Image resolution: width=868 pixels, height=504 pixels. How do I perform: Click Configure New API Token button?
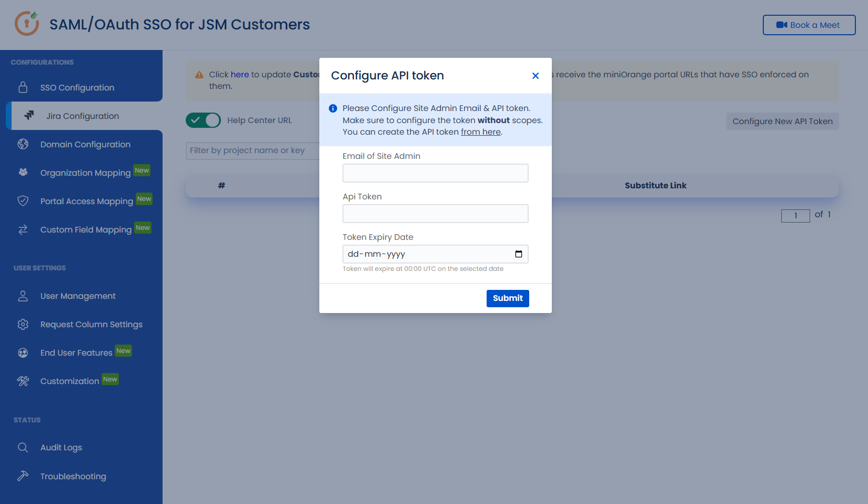click(x=782, y=121)
